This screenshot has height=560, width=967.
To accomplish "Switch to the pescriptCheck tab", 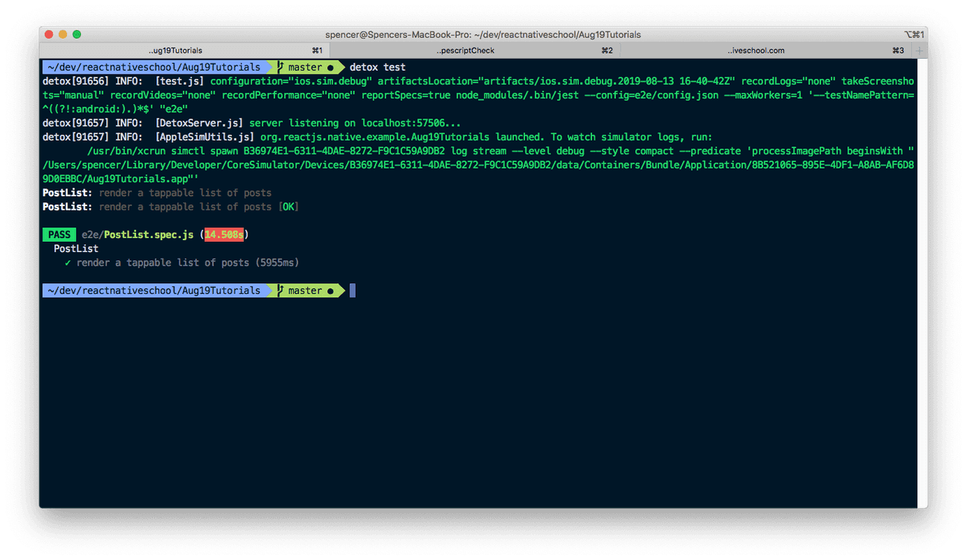I will click(465, 51).
